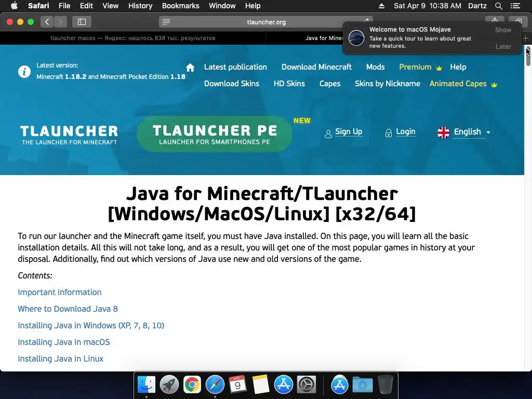Open Calendar from the Dock

pos(237,385)
